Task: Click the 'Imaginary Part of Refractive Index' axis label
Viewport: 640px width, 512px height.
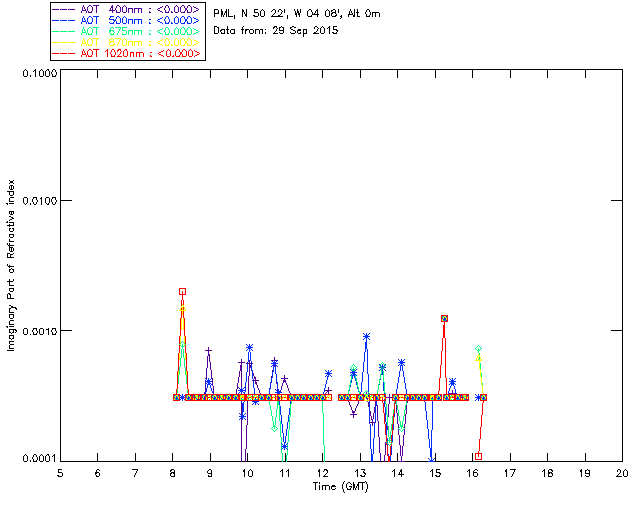Action: tap(11, 265)
